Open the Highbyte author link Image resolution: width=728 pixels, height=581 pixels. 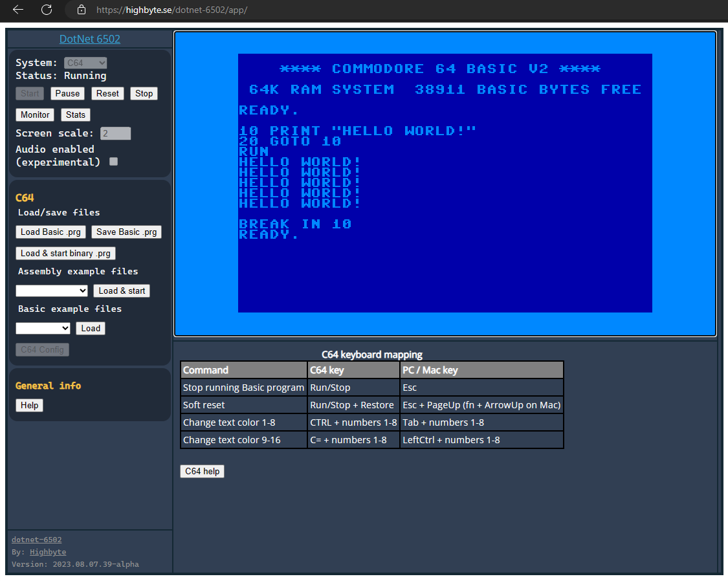(x=48, y=553)
